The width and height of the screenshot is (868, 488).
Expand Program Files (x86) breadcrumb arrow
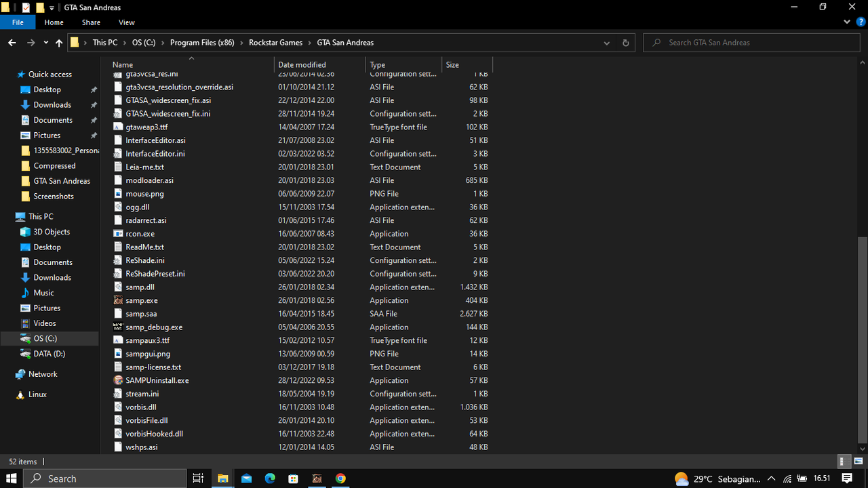[241, 43]
